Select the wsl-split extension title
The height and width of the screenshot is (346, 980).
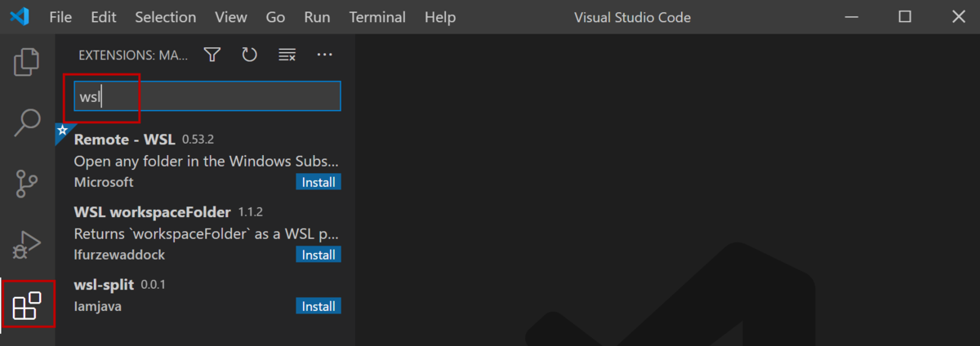pyautogui.click(x=104, y=285)
